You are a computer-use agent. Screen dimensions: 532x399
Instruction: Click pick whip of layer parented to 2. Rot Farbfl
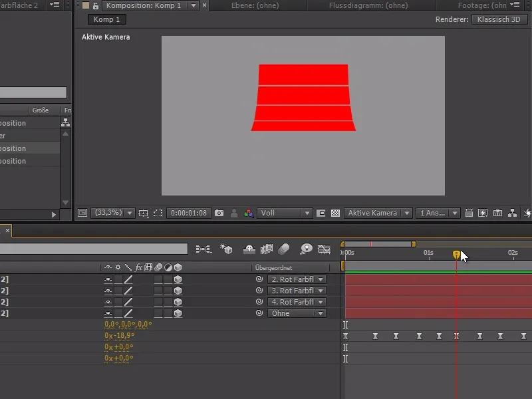[259, 279]
